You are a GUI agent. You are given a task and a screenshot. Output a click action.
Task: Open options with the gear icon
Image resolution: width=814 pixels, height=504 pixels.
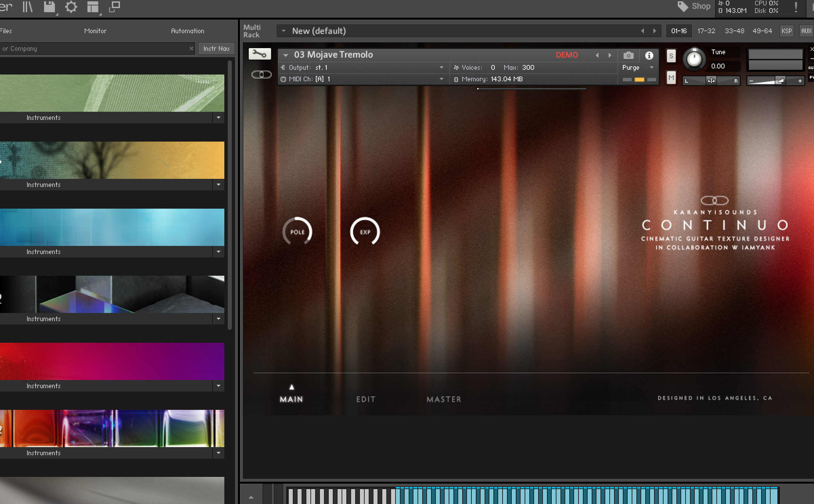(71, 7)
